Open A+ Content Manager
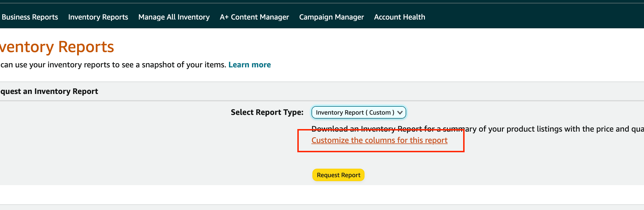644x210 pixels. 254,17
